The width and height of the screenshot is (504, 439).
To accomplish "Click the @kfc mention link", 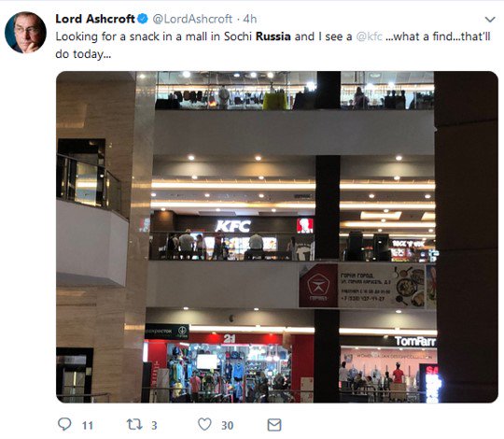I will pyautogui.click(x=370, y=36).
